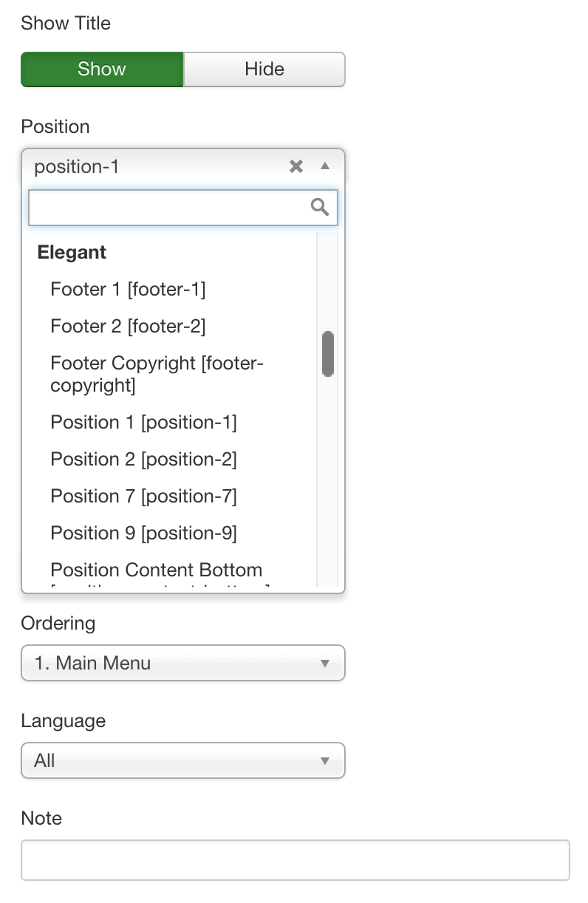
Task: Click the position list scrollbar thumb
Action: coord(328,354)
